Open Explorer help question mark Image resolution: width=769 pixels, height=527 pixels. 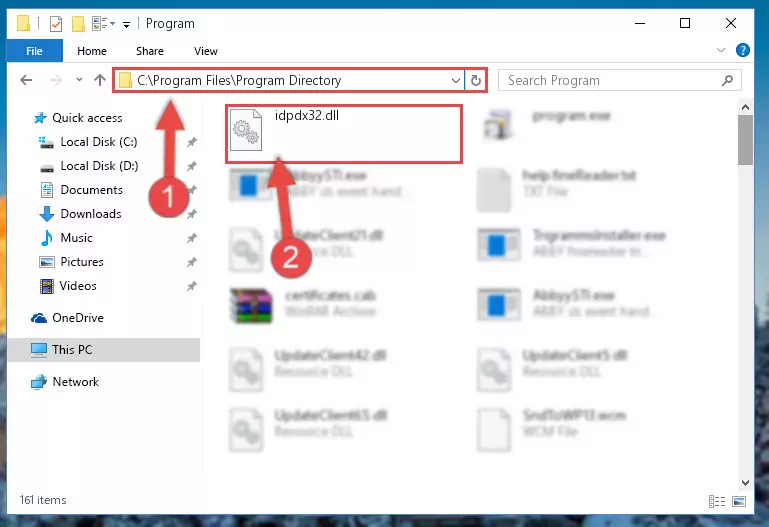(x=743, y=50)
